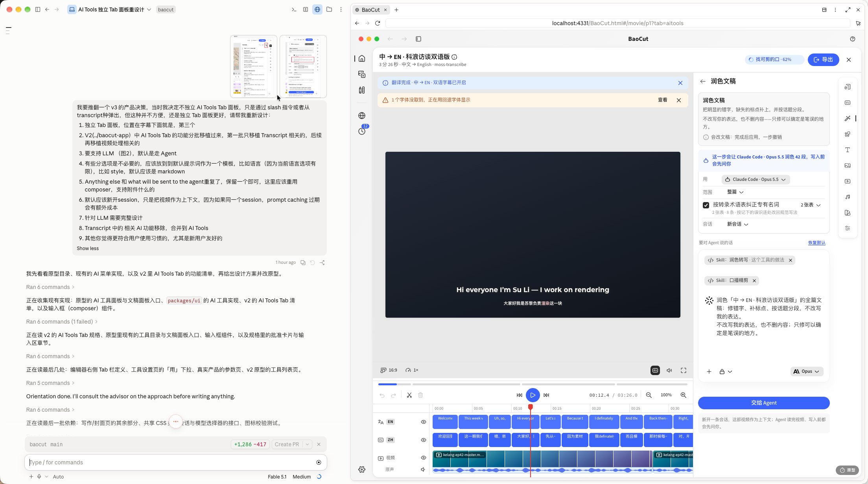This screenshot has height=484, width=868.
Task: Click the fullscreen icon below the preview
Action: pos(684,370)
